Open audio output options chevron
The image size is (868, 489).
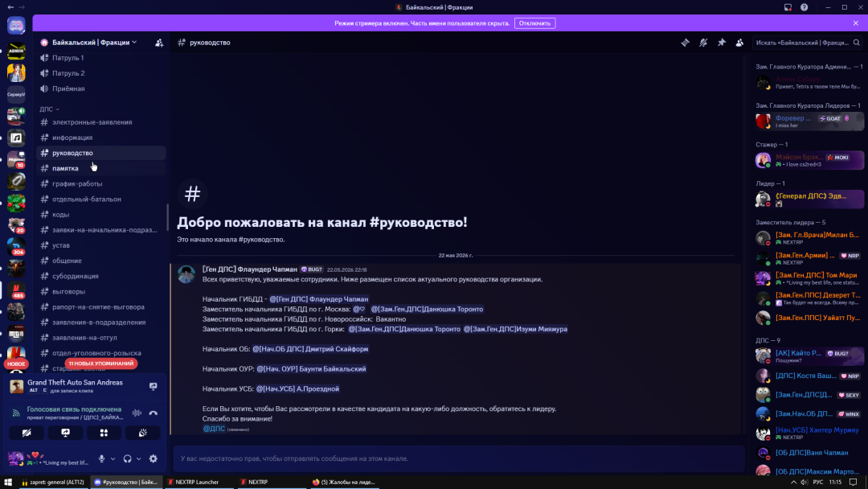click(x=139, y=458)
